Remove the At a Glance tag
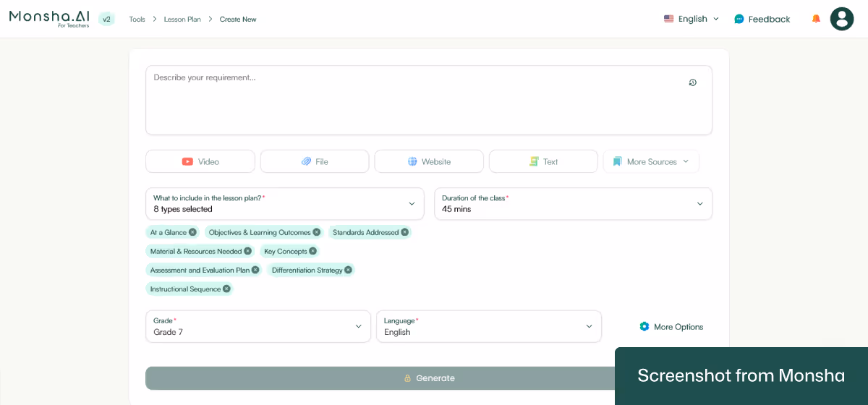The image size is (868, 405). 192,232
